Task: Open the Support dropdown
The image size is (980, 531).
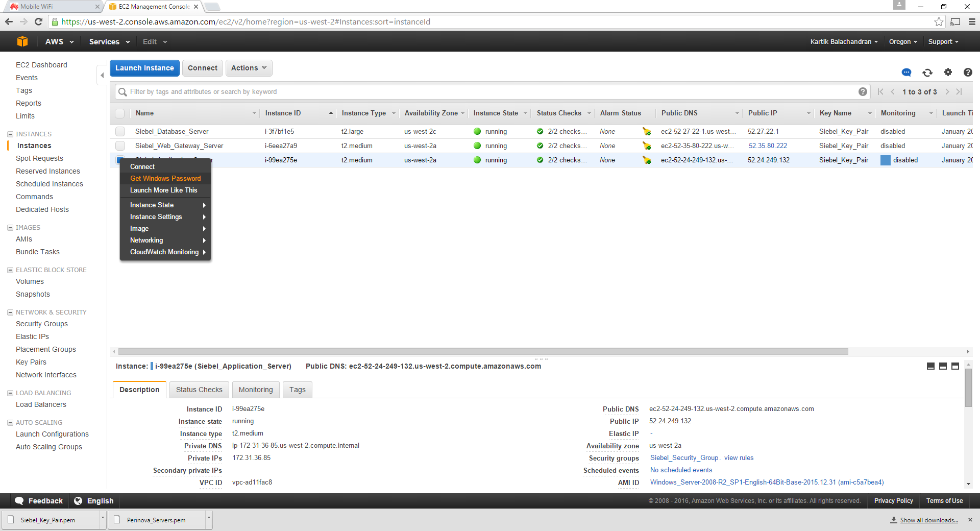Action: 943,42
